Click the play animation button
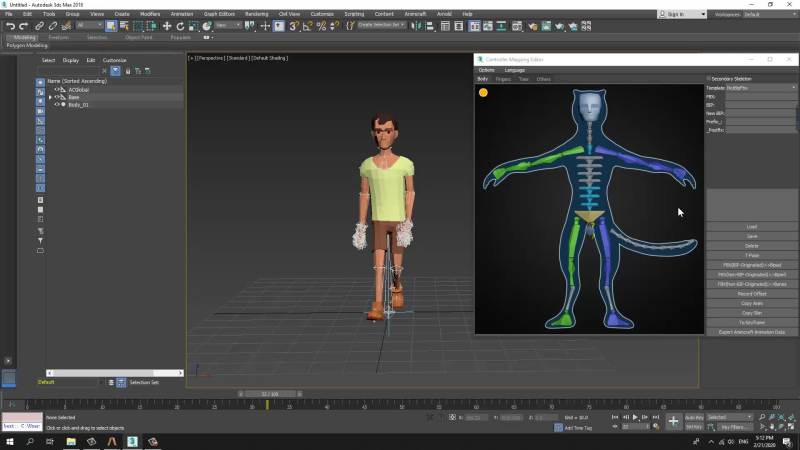This screenshot has height=450, width=800. [634, 417]
